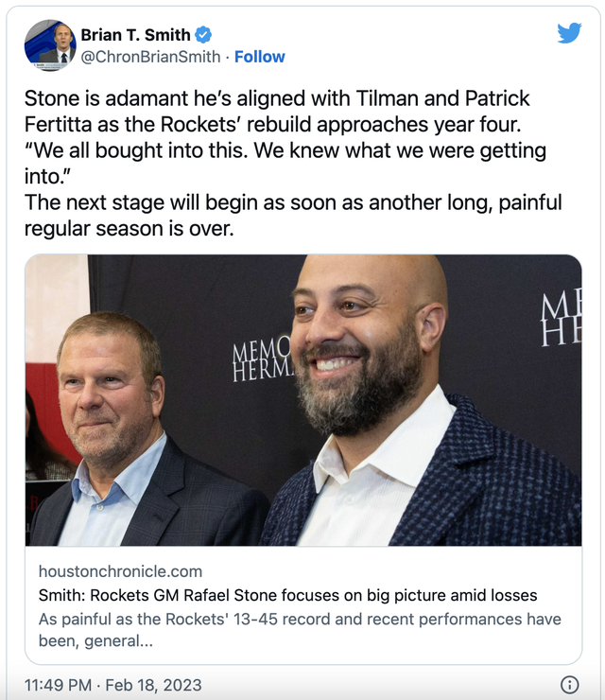Click the houstonchronicle.com domain text
The height and width of the screenshot is (700, 605).
point(120,571)
